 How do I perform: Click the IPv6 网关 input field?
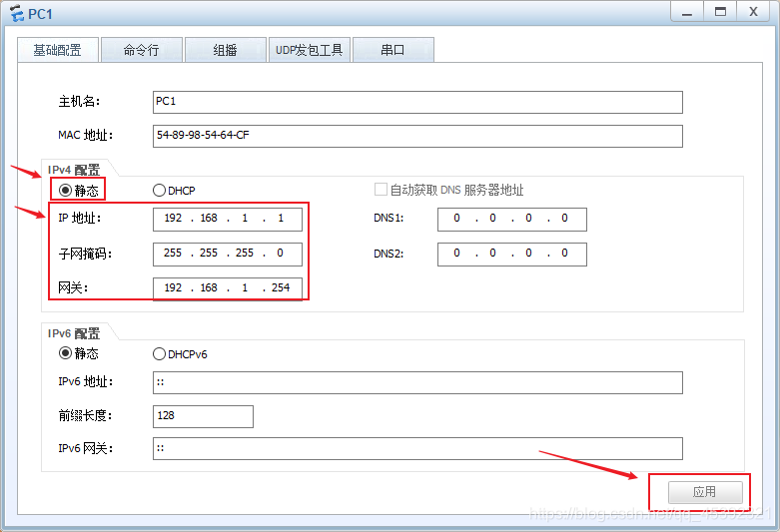[417, 448]
